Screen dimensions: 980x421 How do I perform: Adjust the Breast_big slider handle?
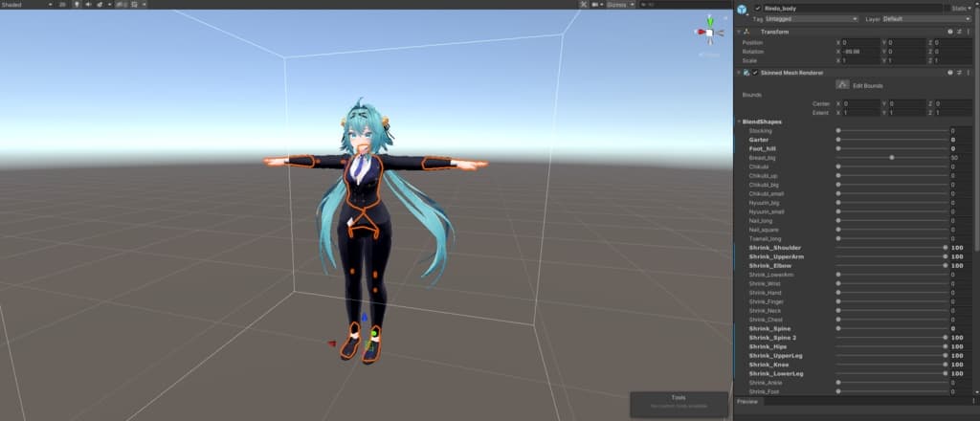pos(892,158)
